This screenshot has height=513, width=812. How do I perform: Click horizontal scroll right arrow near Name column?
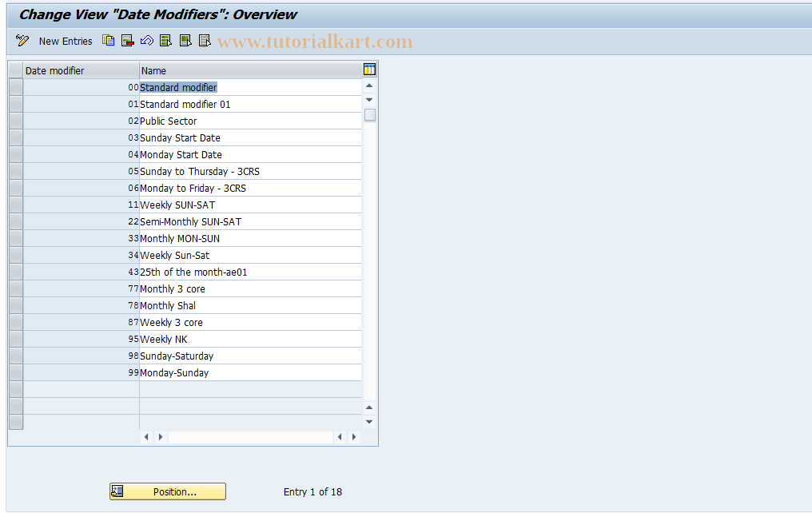pyautogui.click(x=161, y=437)
